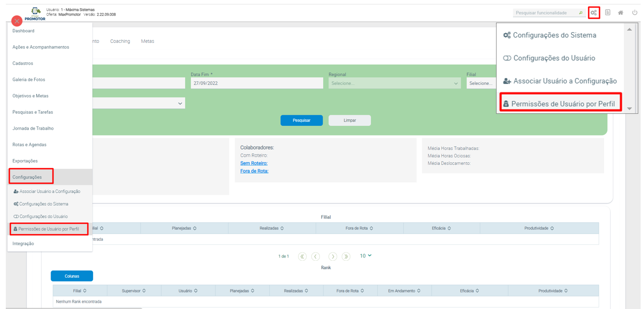Click the power logout icon

click(635, 13)
